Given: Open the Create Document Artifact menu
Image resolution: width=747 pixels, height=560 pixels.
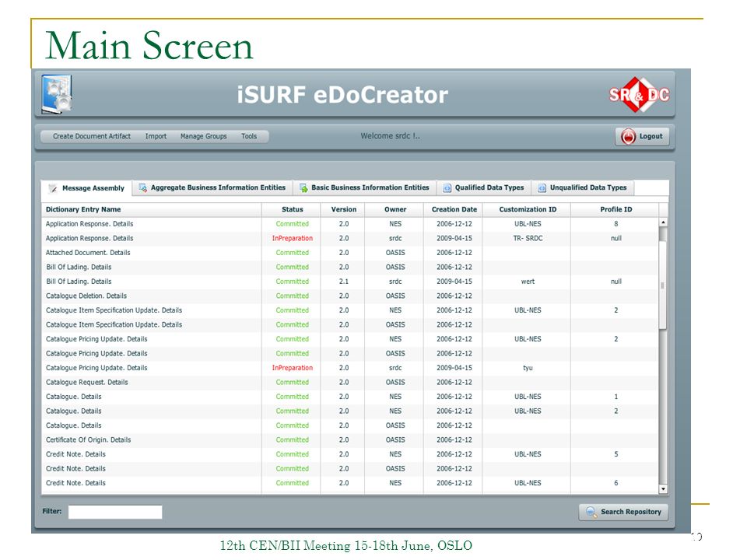Looking at the screenshot, I should pyautogui.click(x=92, y=136).
